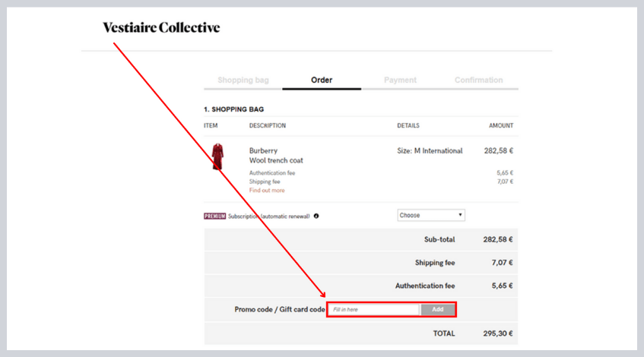
Task: Open the Premium subscription Choose dropdown
Action: click(430, 215)
